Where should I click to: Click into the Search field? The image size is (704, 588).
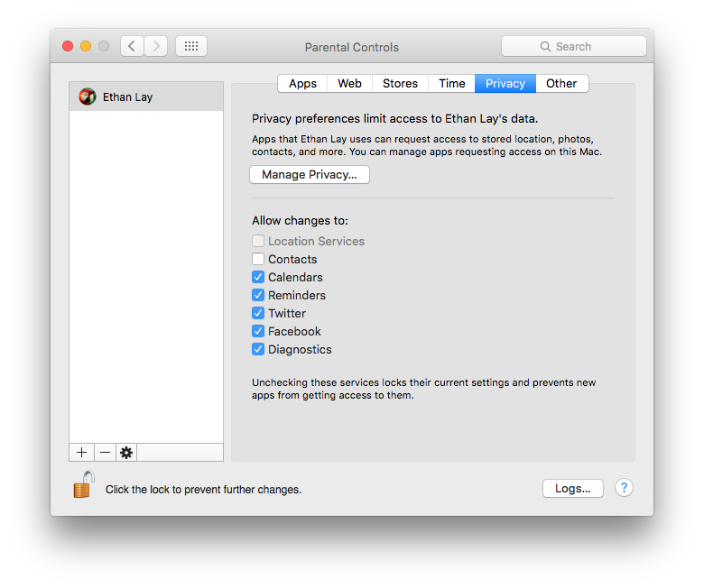[x=574, y=46]
